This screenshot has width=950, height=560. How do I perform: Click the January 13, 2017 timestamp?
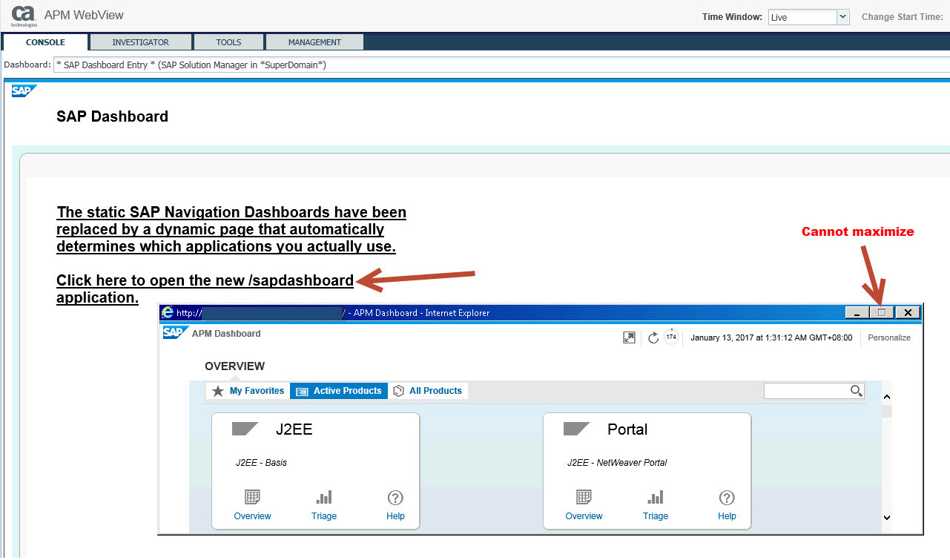pos(771,337)
